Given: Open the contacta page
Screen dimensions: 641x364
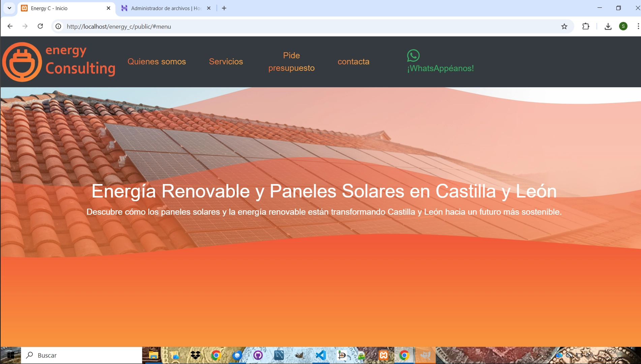Looking at the screenshot, I should pos(353,62).
